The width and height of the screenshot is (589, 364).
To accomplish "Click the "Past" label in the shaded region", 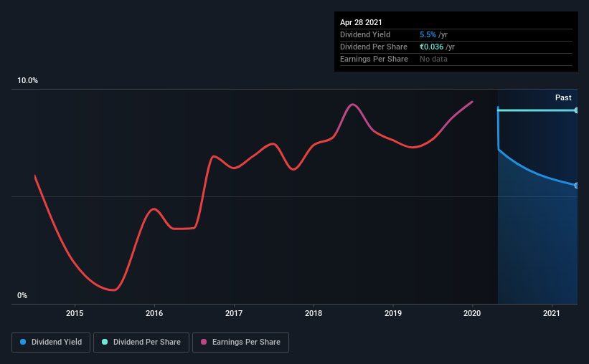I will click(x=563, y=97).
